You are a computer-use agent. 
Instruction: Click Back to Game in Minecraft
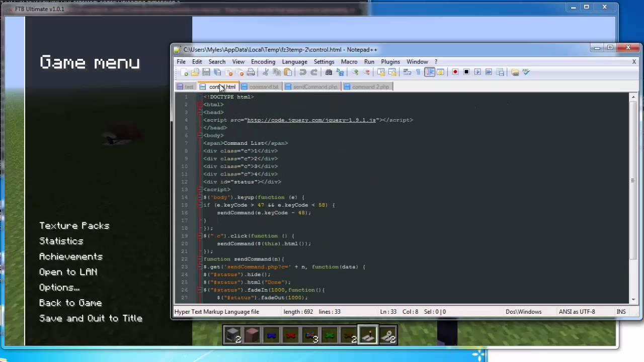(70, 303)
